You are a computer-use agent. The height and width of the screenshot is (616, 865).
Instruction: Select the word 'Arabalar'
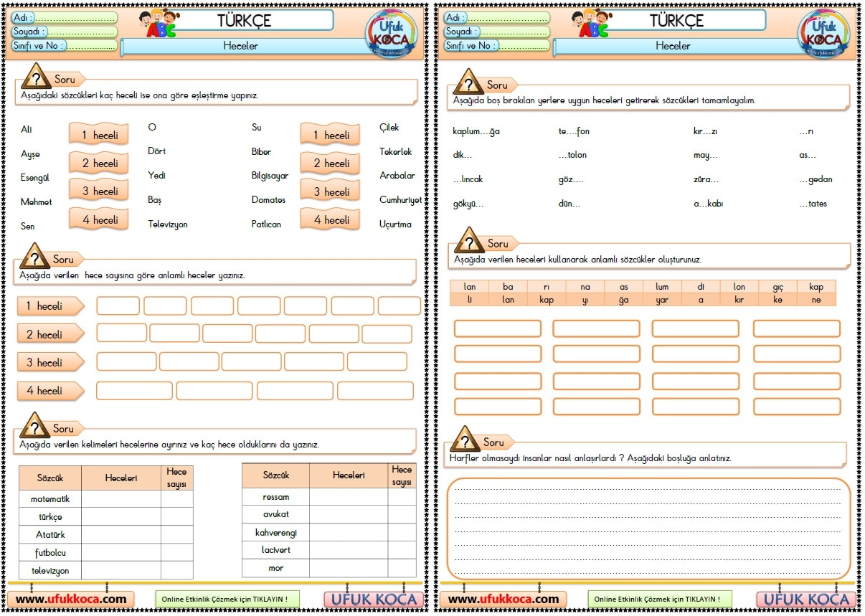tap(397, 176)
